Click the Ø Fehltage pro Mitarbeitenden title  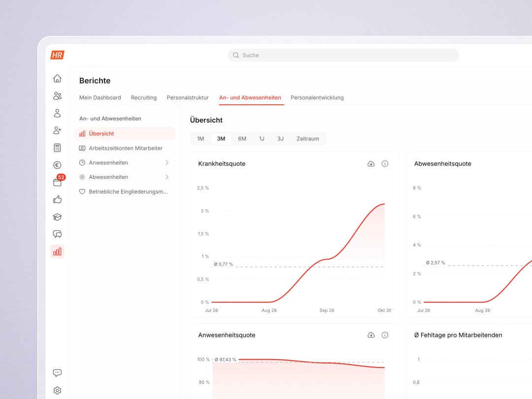coord(458,335)
